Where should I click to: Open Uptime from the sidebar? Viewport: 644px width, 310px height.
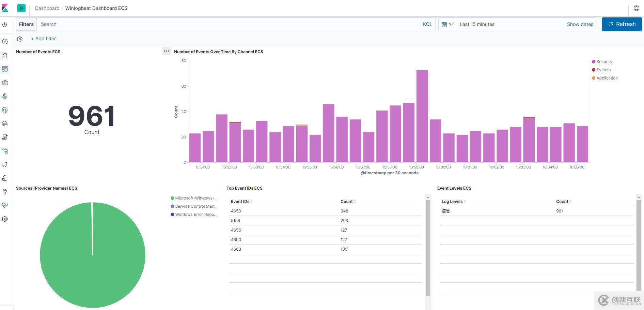tap(5, 164)
